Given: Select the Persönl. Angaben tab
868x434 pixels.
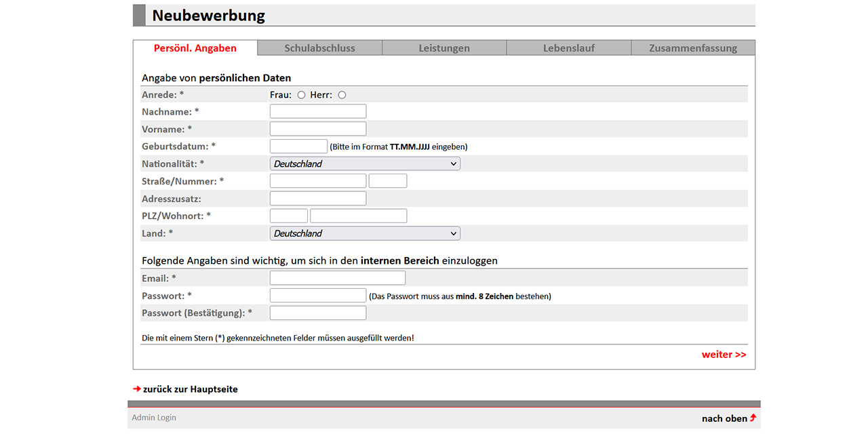Looking at the screenshot, I should [x=195, y=47].
